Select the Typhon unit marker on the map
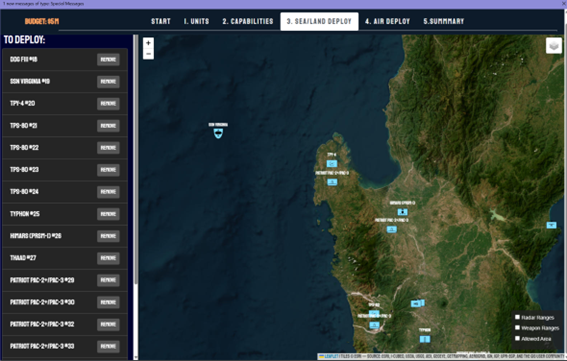 click(x=425, y=339)
